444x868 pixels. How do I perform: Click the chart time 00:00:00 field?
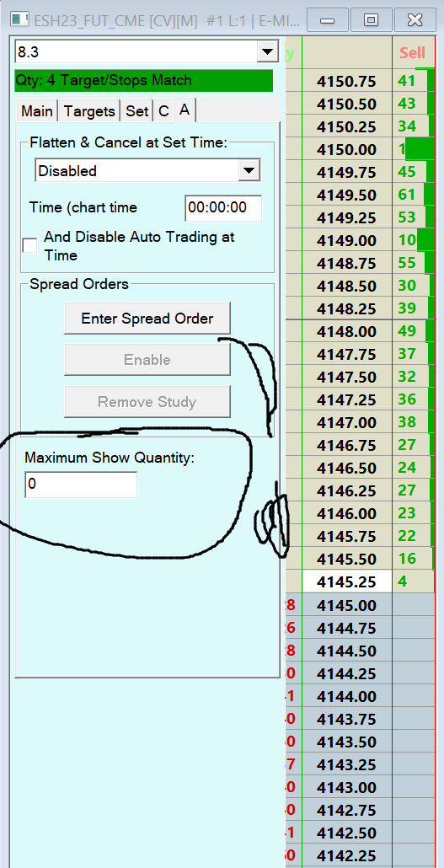[x=223, y=208]
